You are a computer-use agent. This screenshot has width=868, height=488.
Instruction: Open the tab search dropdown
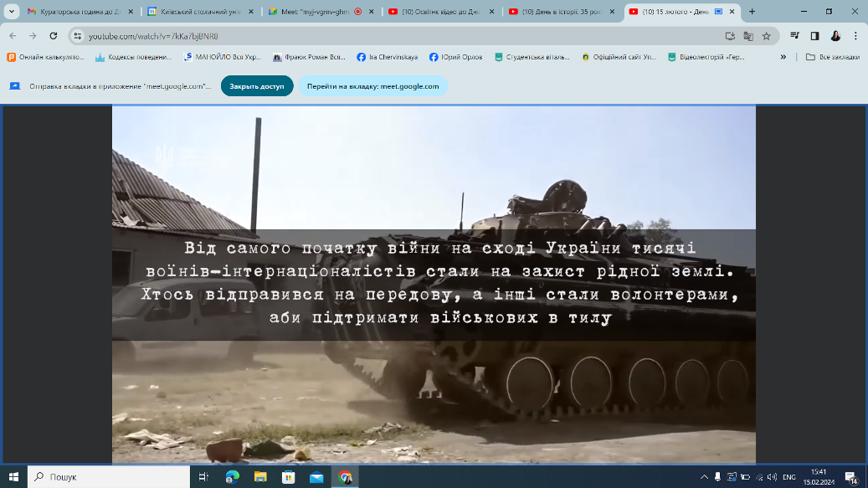(x=11, y=11)
